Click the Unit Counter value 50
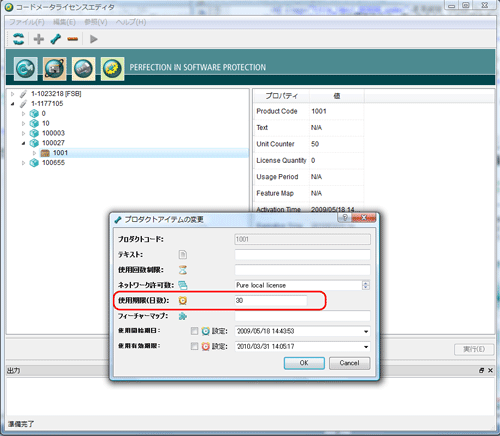 coord(315,144)
